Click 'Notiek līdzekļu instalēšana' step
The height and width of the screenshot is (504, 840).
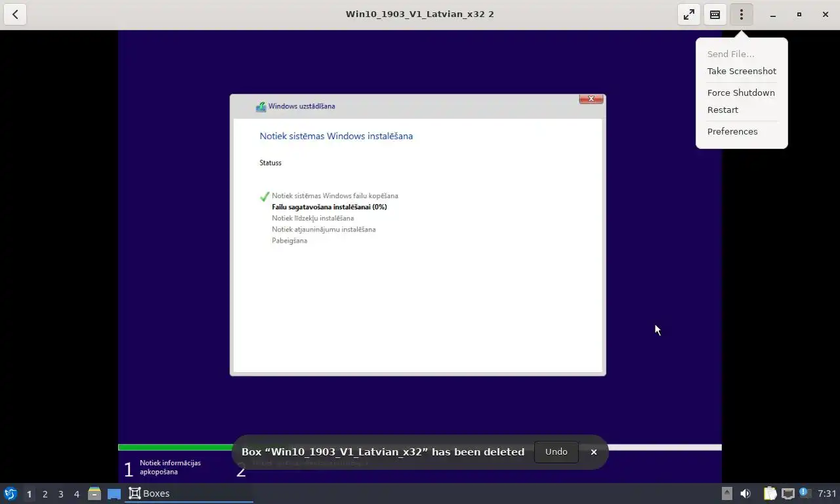point(313,218)
